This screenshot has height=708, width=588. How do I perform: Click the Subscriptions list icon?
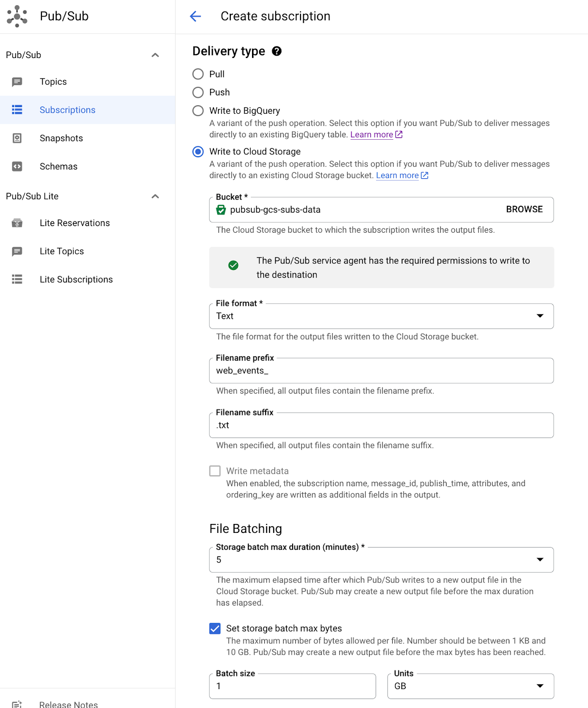(17, 110)
